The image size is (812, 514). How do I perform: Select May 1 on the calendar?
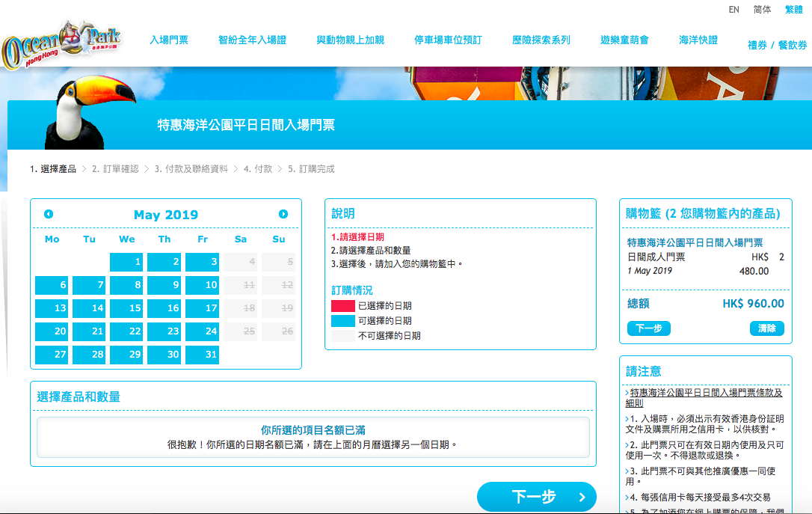coord(126,262)
